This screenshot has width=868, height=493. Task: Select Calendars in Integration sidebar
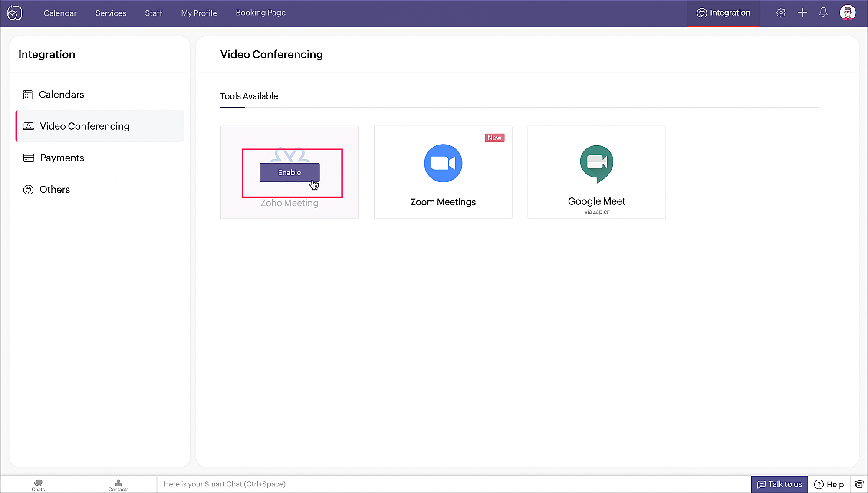(100, 95)
